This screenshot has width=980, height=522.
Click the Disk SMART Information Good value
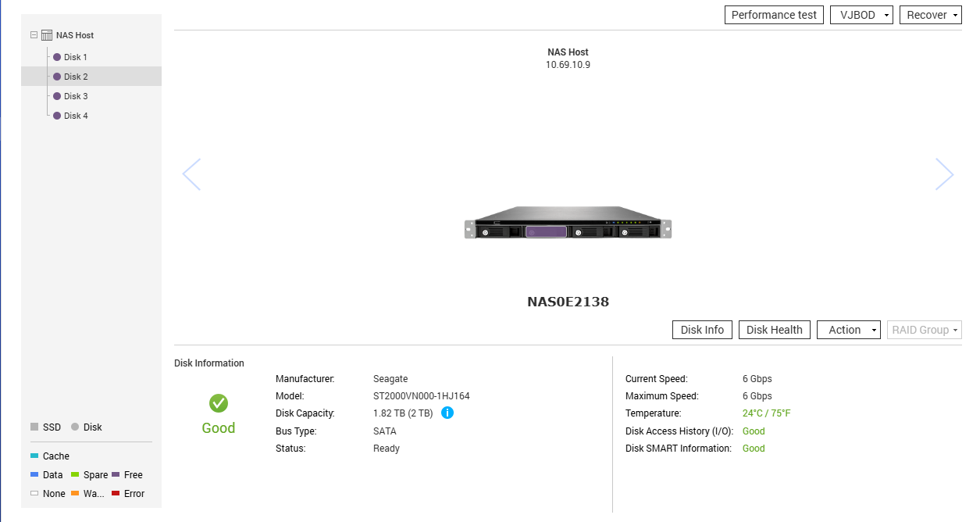754,449
